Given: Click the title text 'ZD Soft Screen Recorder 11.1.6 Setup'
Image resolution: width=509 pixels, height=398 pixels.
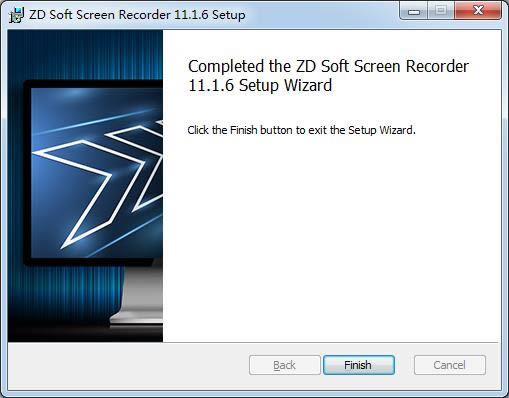Looking at the screenshot, I should (x=137, y=15).
